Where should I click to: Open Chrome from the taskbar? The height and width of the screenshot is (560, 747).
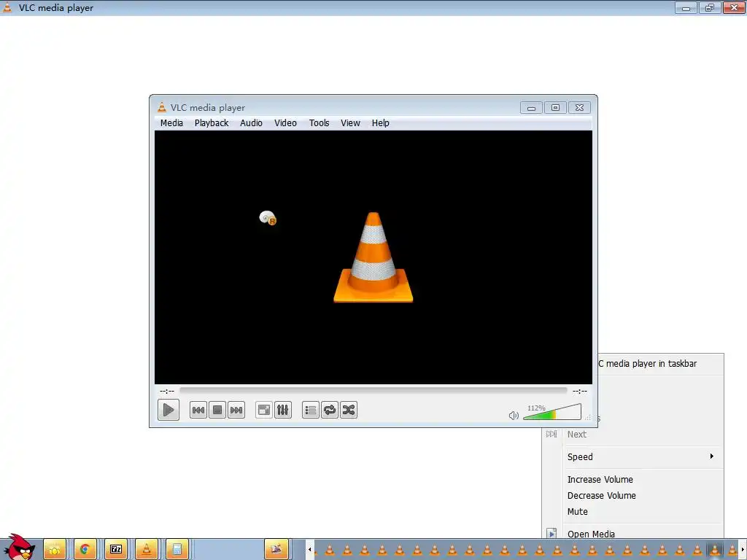(85, 550)
